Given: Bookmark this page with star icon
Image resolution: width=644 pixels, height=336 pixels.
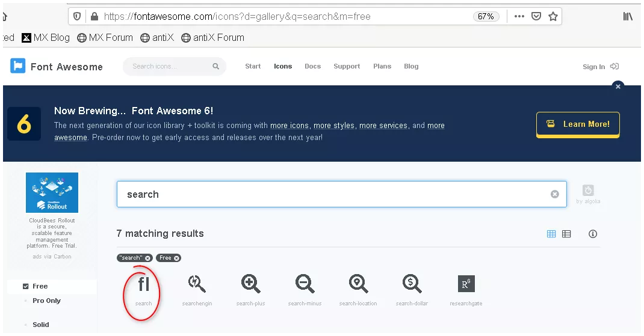Looking at the screenshot, I should [x=553, y=16].
